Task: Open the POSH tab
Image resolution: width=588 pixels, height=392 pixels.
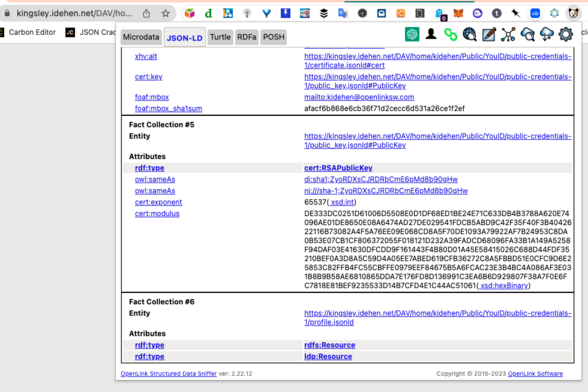Action: [x=273, y=37]
